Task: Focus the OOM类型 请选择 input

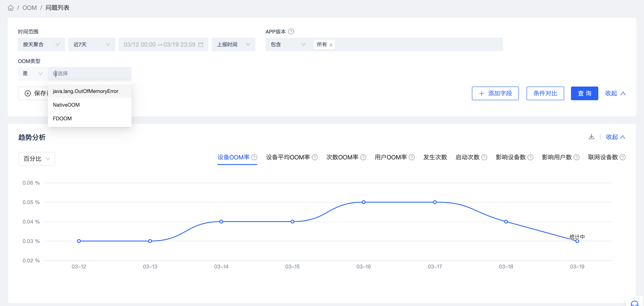Action: tap(89, 74)
